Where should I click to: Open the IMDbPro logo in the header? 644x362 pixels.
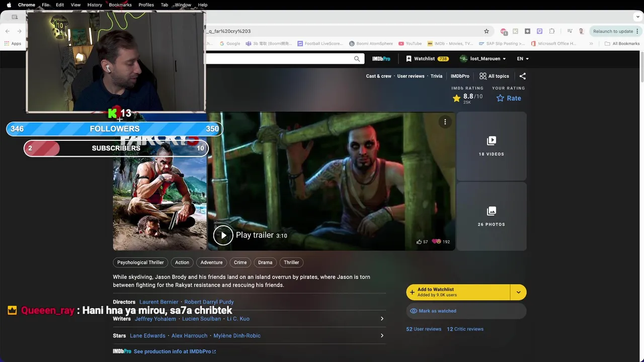coord(381,59)
